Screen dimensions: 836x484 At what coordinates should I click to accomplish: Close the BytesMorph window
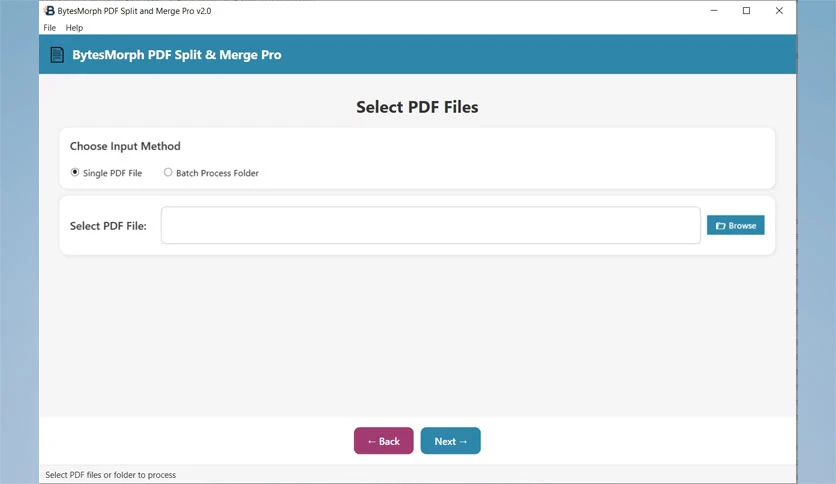point(779,11)
